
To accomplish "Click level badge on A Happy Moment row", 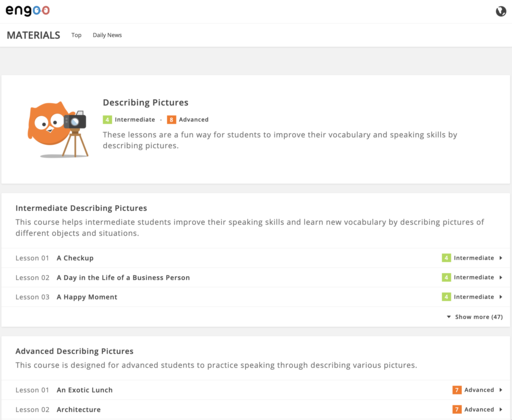I will tap(446, 297).
